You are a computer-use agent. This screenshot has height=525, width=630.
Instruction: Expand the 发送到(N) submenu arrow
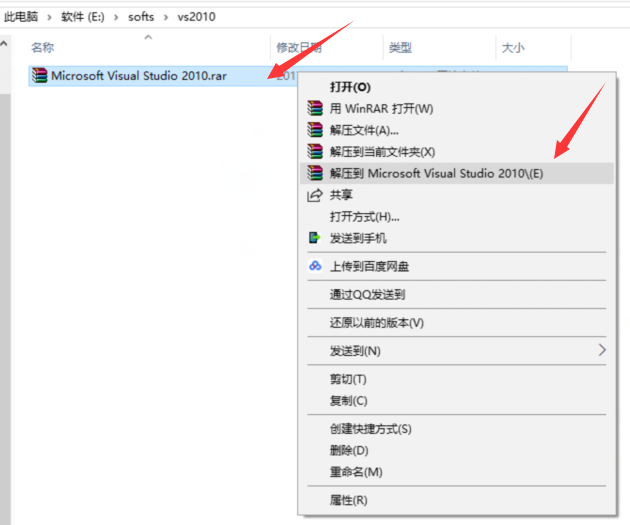602,350
